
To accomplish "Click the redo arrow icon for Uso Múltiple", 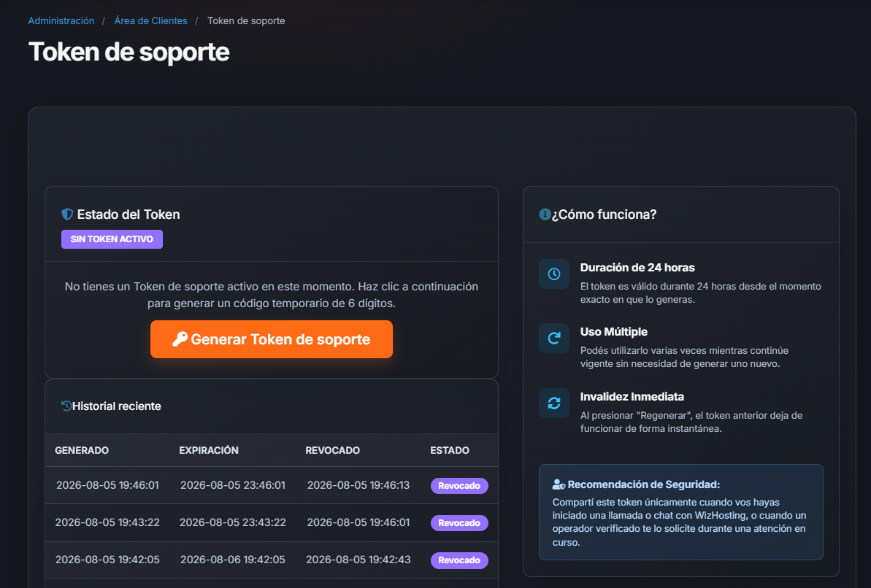I will point(554,339).
